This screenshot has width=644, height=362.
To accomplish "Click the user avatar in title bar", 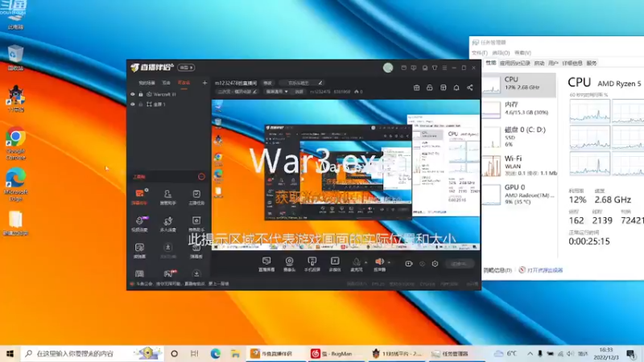I will 388,68.
